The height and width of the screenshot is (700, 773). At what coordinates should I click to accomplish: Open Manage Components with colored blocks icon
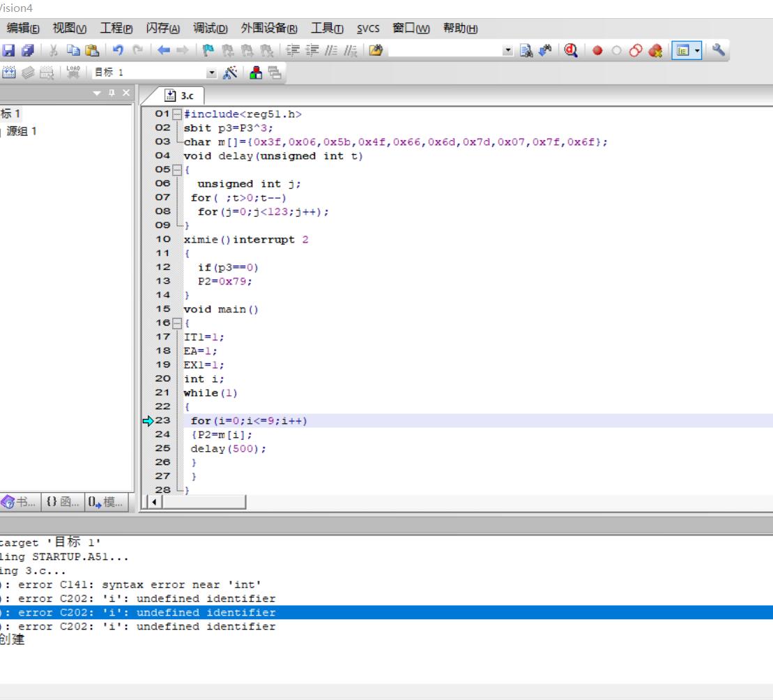(256, 73)
